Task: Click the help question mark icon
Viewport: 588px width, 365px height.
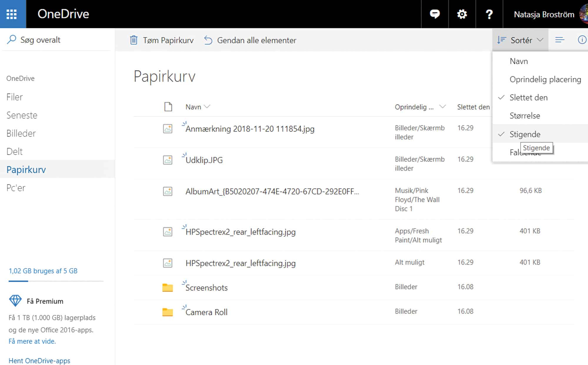Action: [x=489, y=14]
